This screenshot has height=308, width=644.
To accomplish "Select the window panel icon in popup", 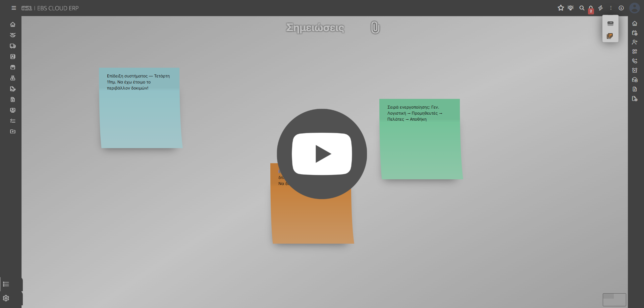I will [610, 23].
